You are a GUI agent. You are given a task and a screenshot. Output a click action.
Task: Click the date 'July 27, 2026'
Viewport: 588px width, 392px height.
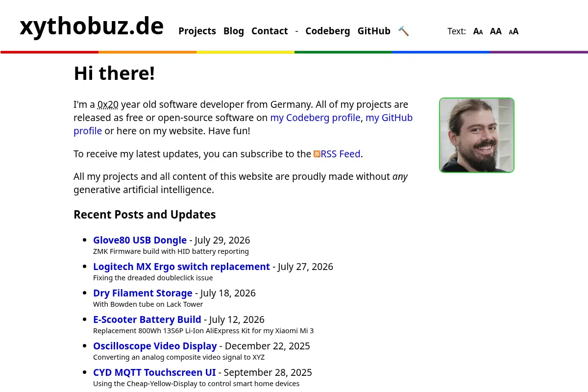(x=305, y=267)
